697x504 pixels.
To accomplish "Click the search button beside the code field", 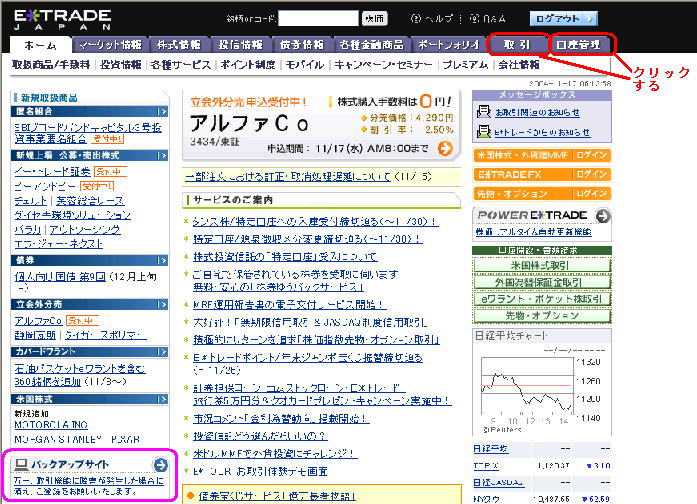I will tap(374, 18).
